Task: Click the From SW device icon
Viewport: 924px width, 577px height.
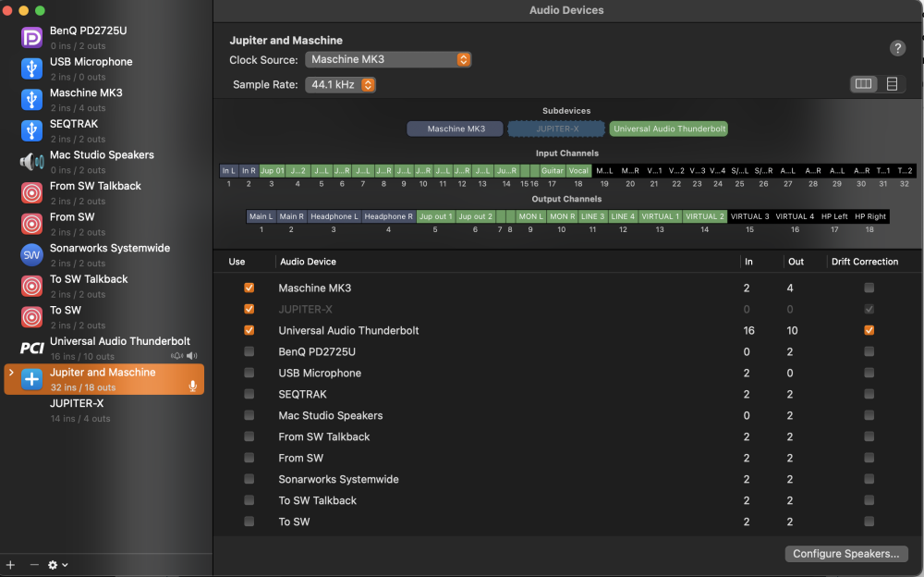Action: coord(31,224)
